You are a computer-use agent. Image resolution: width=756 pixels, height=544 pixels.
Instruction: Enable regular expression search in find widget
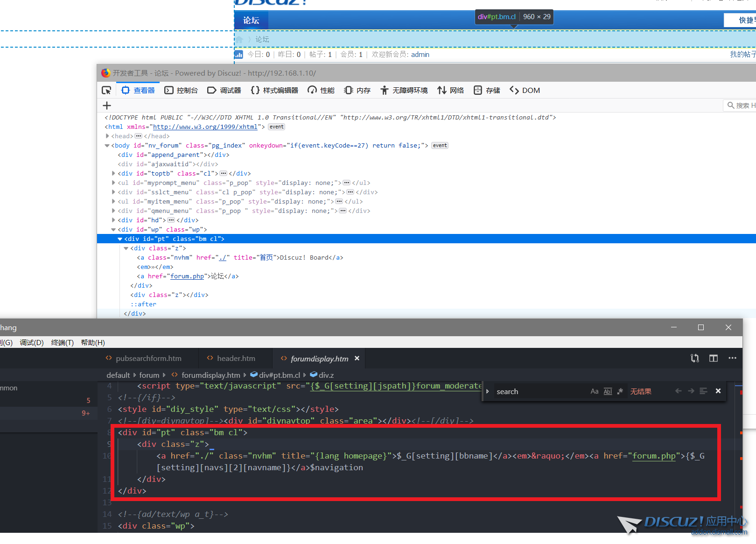point(620,391)
